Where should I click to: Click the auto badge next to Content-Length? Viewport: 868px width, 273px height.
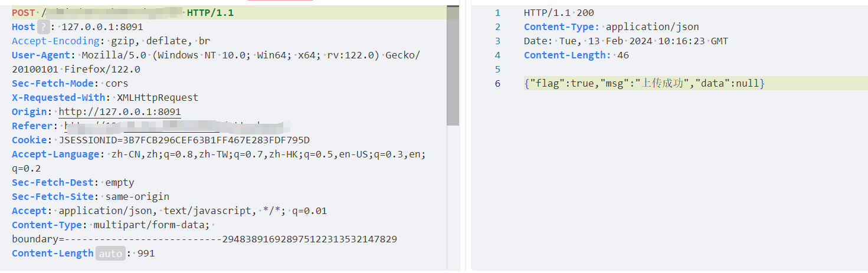[x=110, y=254]
